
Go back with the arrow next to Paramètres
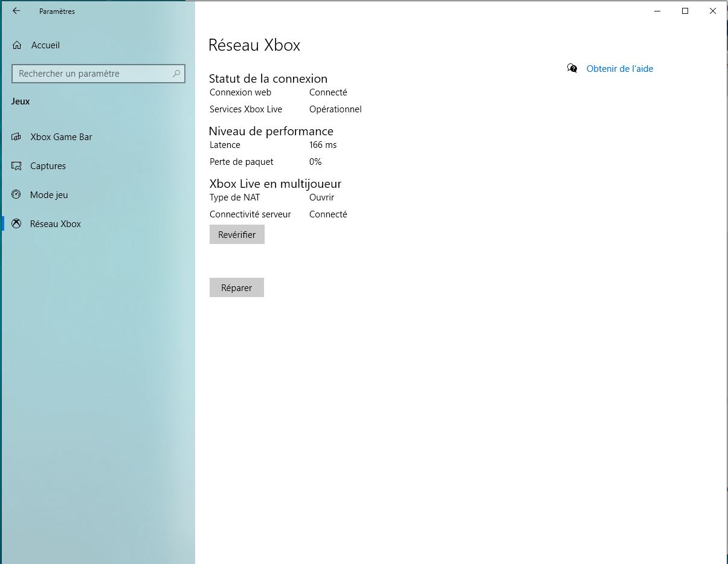[x=16, y=11]
